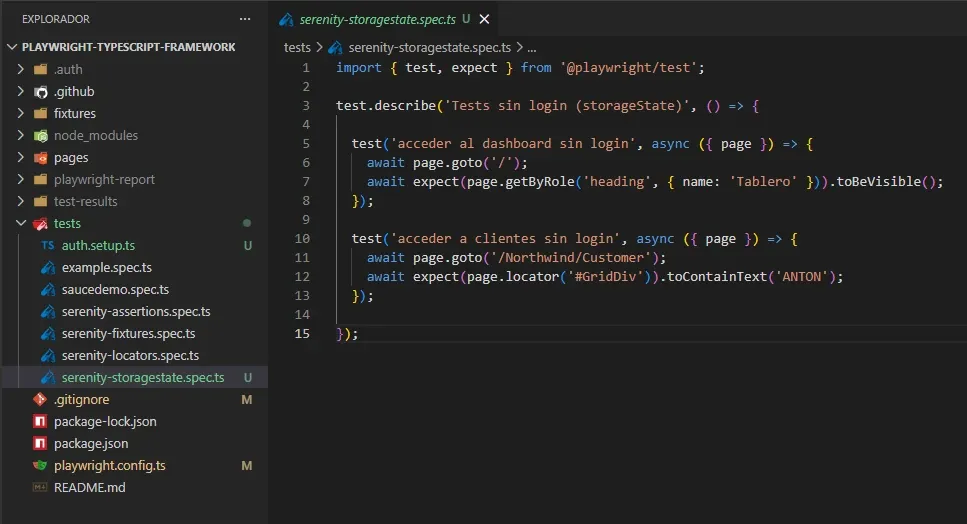
Task: Click Playwright icon beside serenity-locators.spec.ts
Action: coord(48,356)
